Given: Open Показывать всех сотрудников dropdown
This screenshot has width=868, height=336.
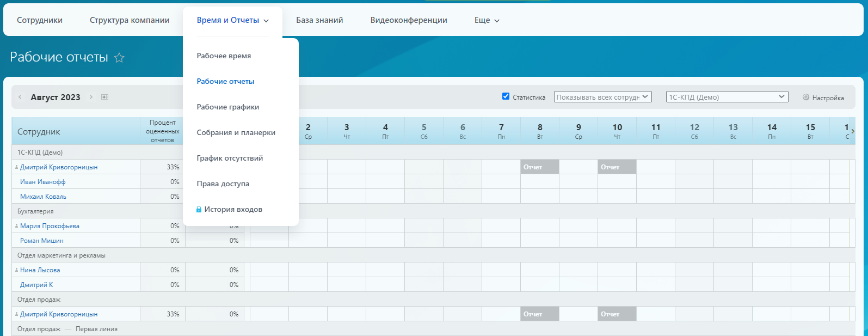Looking at the screenshot, I should point(602,97).
